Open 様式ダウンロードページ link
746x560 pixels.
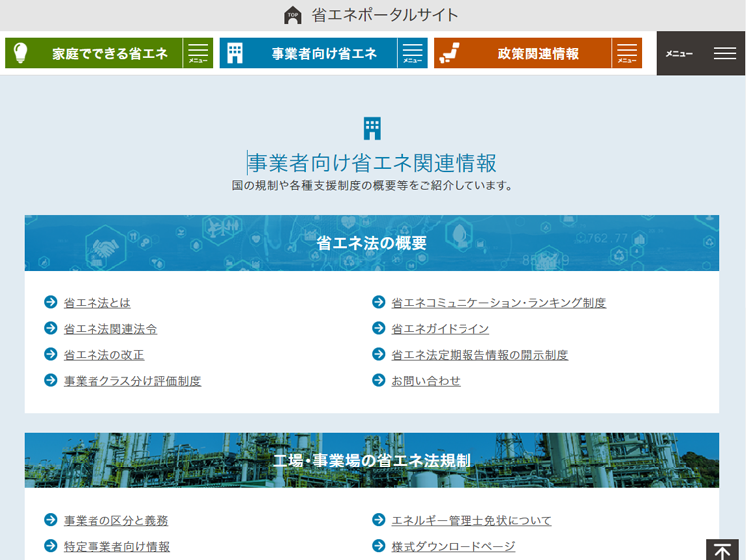[x=454, y=547]
